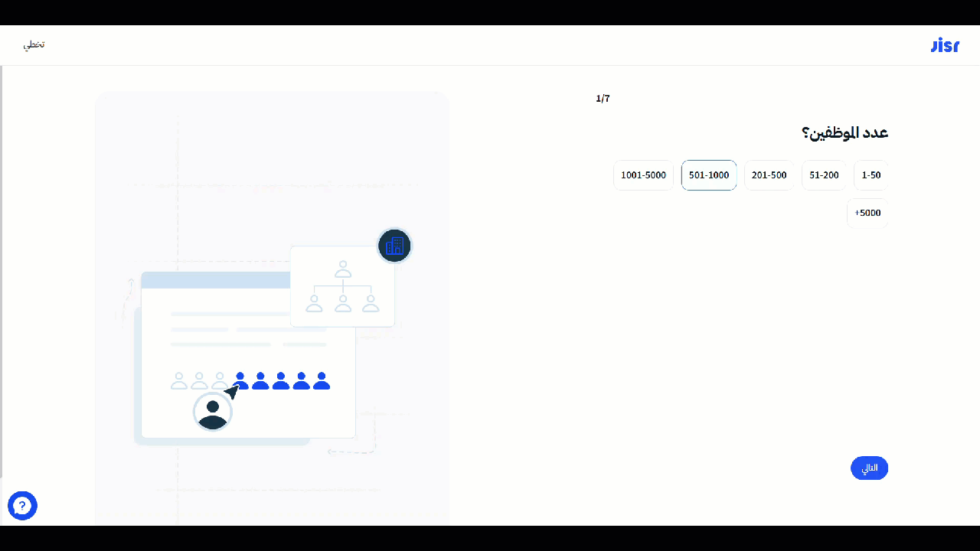Click the dark cursor arrow in the illustration
The height and width of the screenshot is (551, 980).
[231, 392]
